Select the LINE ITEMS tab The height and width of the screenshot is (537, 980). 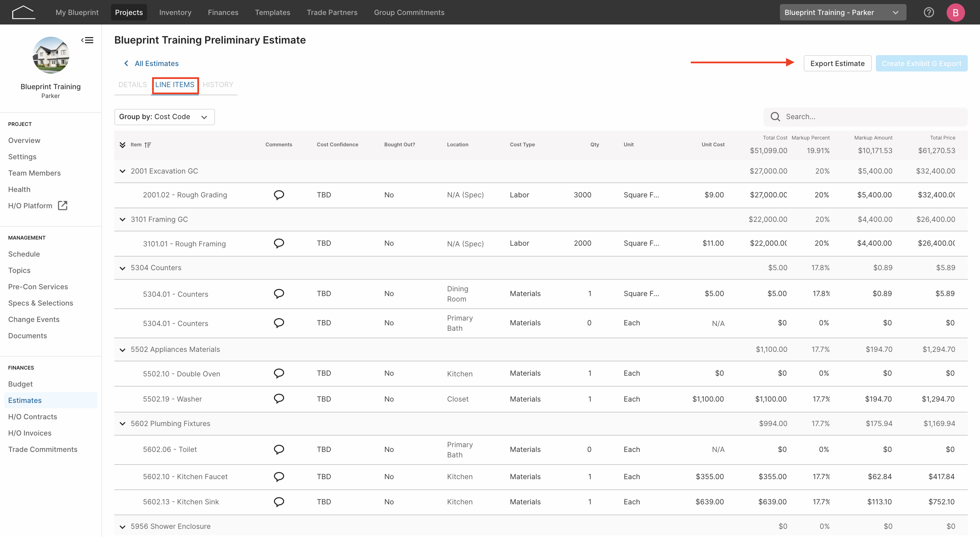coord(175,84)
